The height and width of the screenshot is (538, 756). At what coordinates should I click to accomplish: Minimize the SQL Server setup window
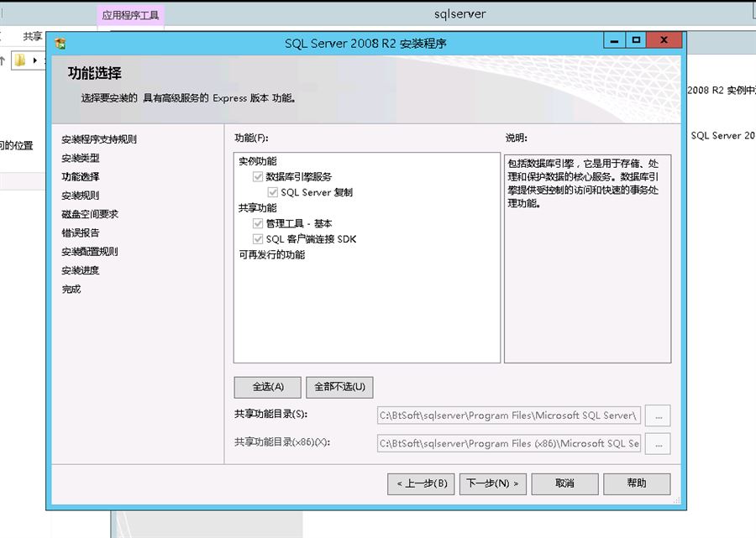tap(613, 40)
